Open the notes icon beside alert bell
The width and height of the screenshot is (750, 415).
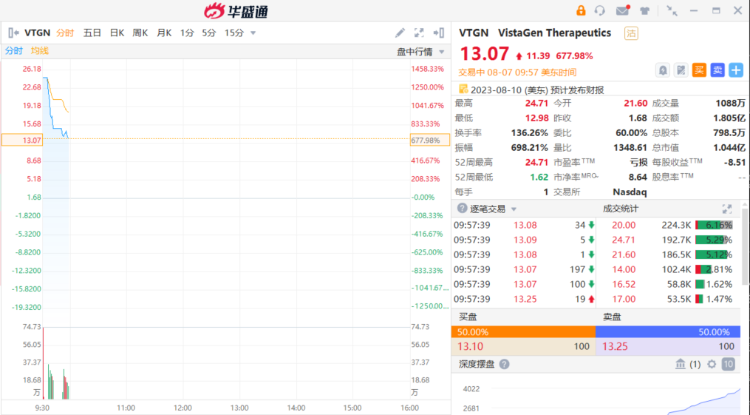click(x=681, y=70)
